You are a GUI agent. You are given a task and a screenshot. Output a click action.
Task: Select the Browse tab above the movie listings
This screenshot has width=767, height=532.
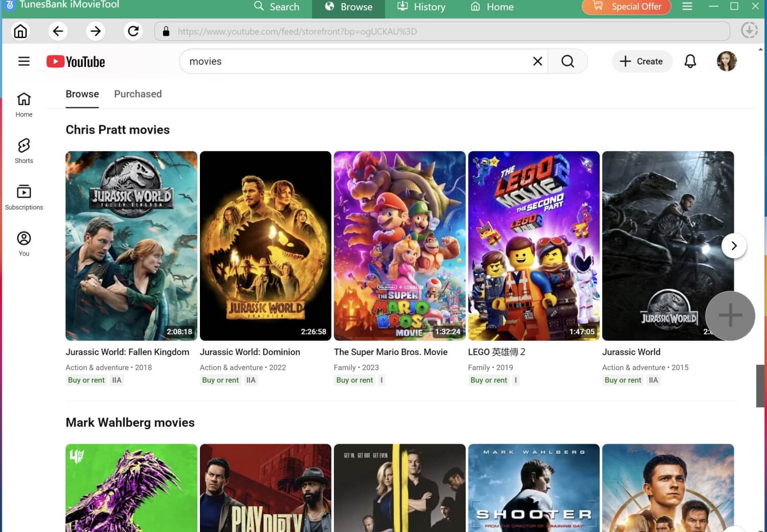(82, 94)
